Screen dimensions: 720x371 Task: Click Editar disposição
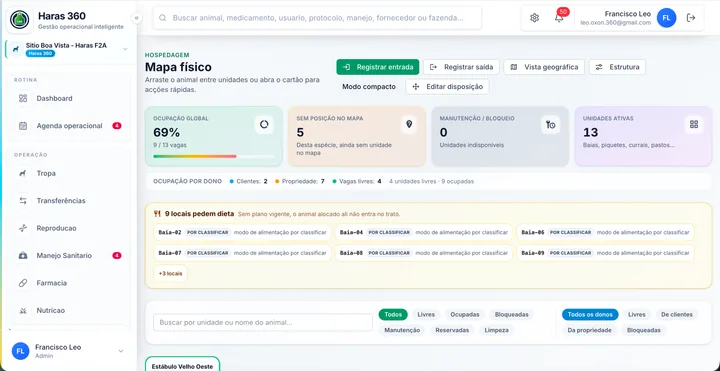447,86
